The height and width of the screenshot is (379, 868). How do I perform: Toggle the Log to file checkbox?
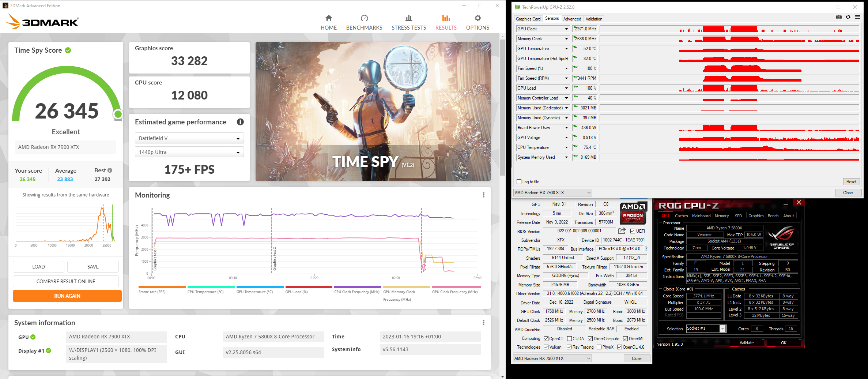tap(519, 182)
